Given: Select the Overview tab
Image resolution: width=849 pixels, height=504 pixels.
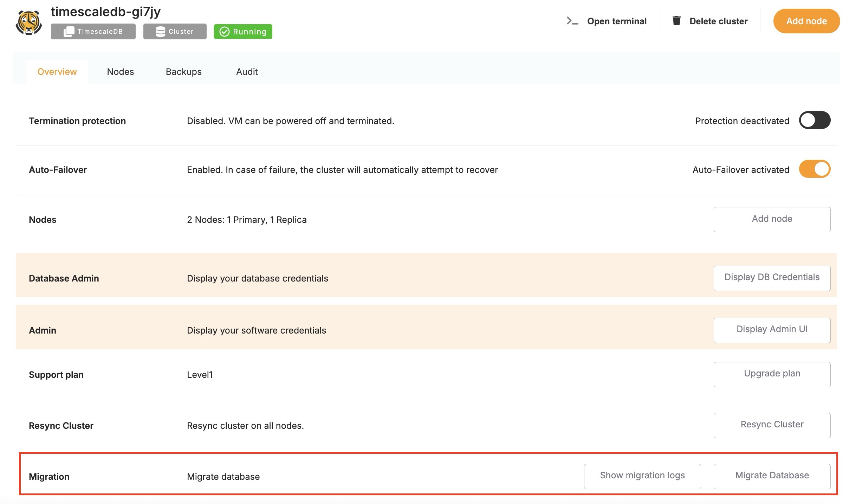Looking at the screenshot, I should click(x=57, y=72).
